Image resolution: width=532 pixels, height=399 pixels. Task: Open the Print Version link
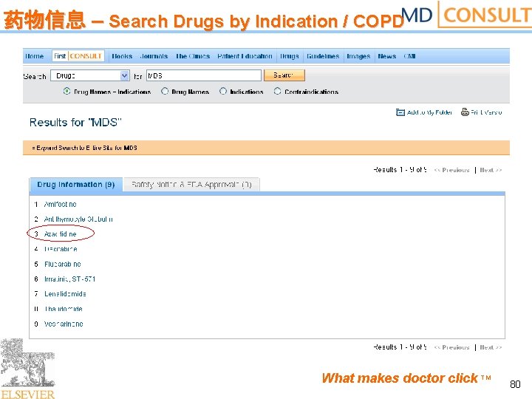[x=486, y=112]
